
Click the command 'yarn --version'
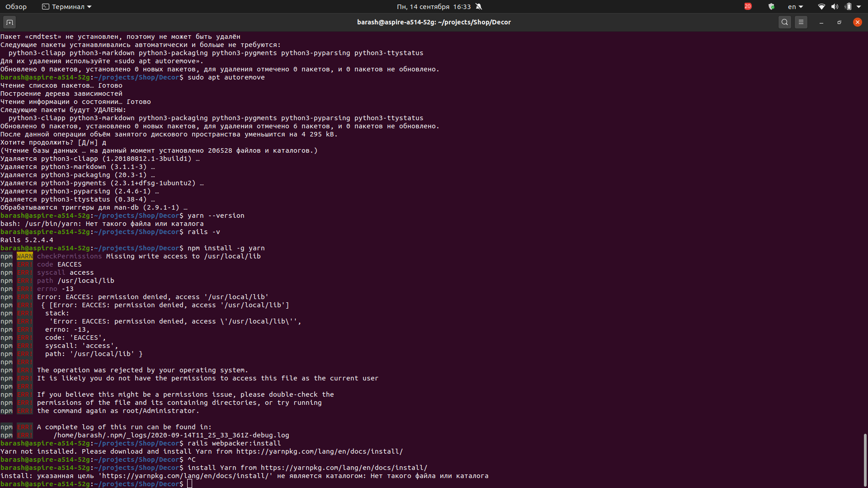216,216
